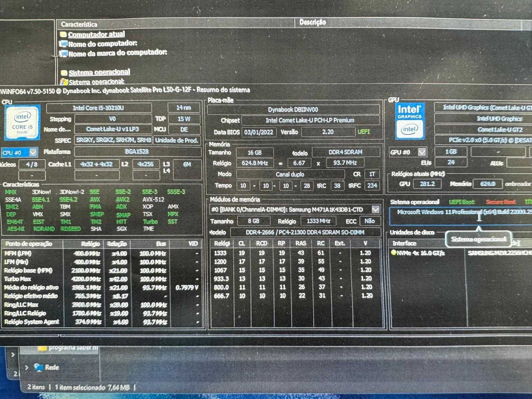Select the Relógio base (HFM) row
This screenshot has width=532, height=399.
102,270
